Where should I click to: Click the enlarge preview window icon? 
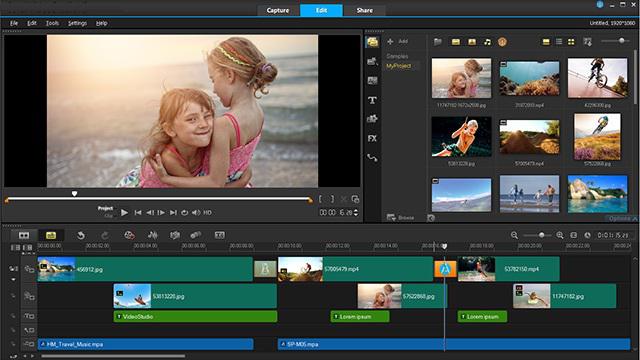click(x=356, y=199)
